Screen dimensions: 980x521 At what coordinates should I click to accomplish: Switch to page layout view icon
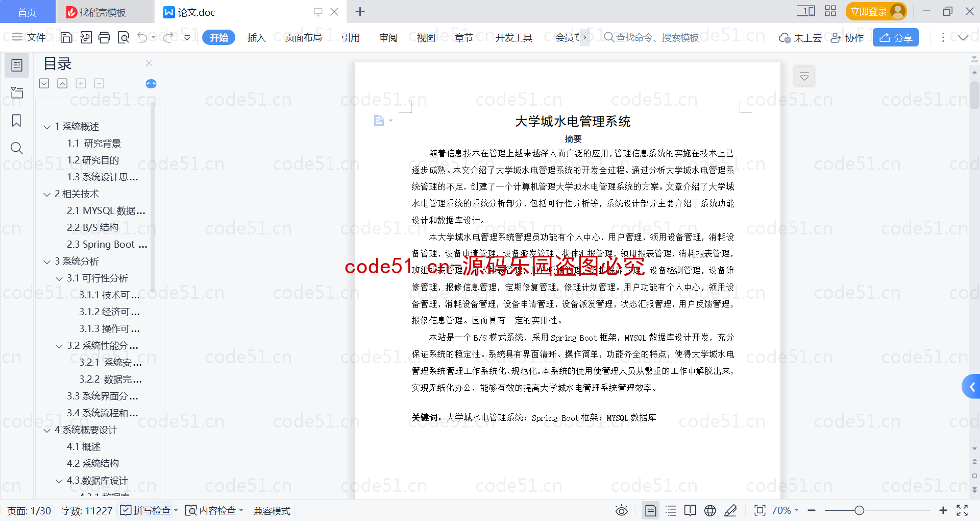pos(650,510)
